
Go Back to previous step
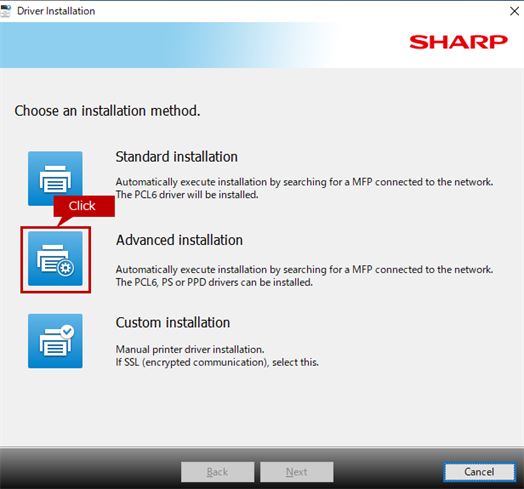point(218,472)
